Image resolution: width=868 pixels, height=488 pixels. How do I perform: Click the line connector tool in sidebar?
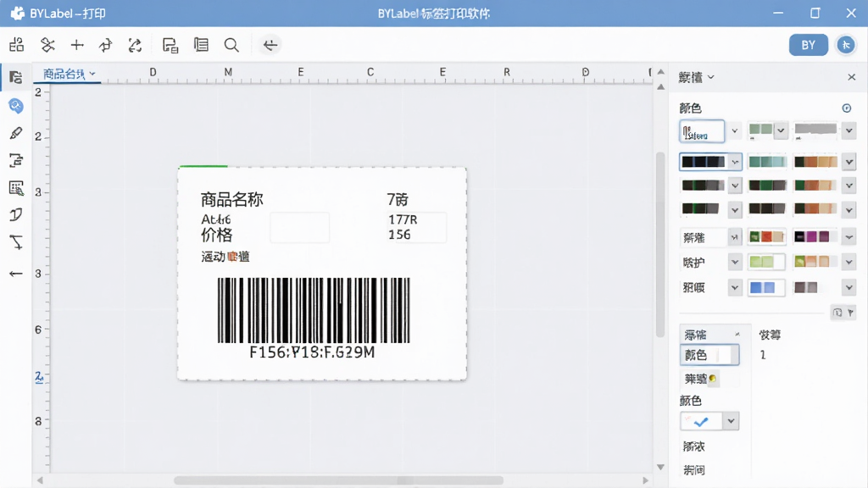16,241
